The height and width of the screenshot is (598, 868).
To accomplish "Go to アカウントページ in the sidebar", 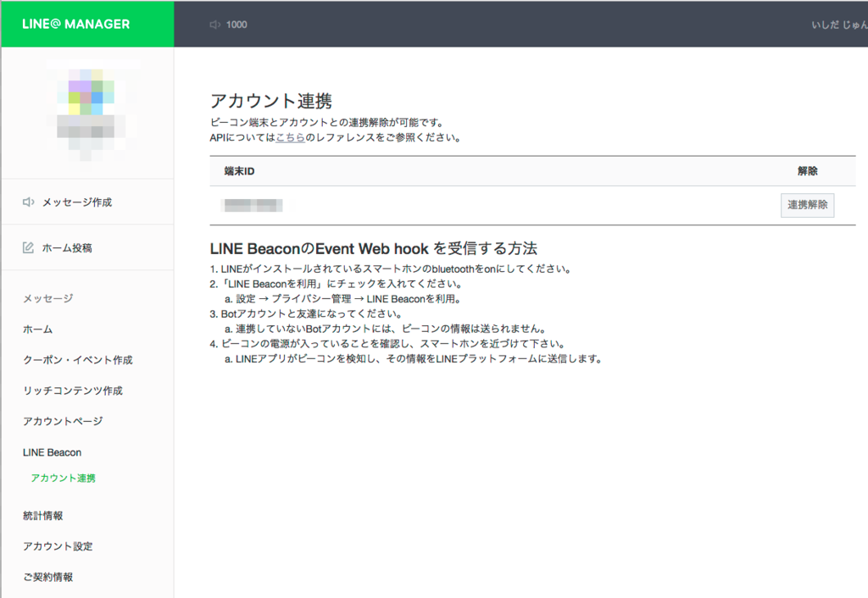I will pos(63,422).
